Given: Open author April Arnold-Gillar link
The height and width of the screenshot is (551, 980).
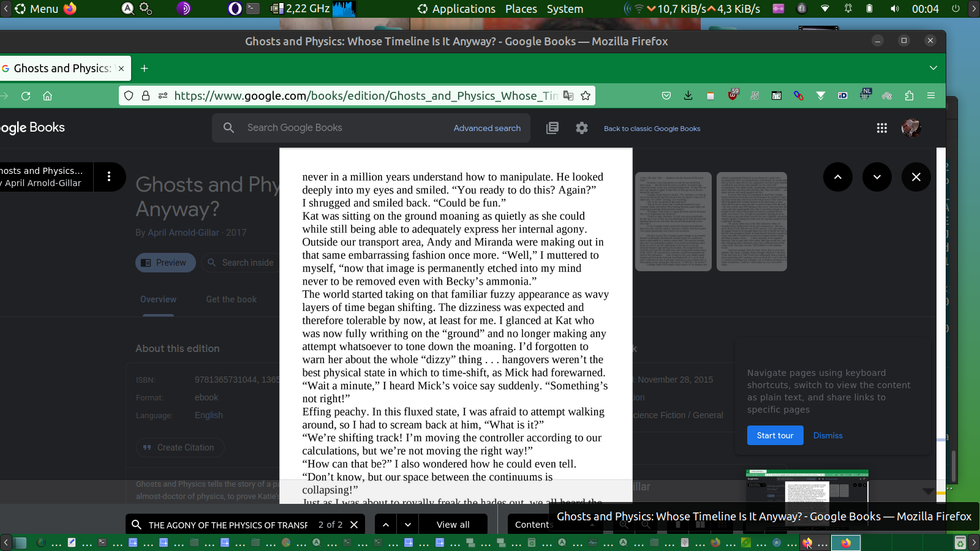Looking at the screenshot, I should [183, 233].
